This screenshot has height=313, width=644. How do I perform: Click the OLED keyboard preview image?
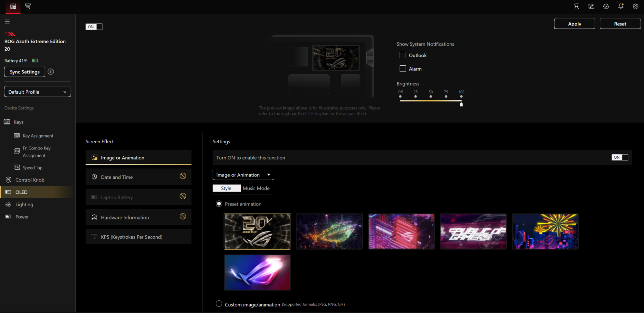pos(336,58)
